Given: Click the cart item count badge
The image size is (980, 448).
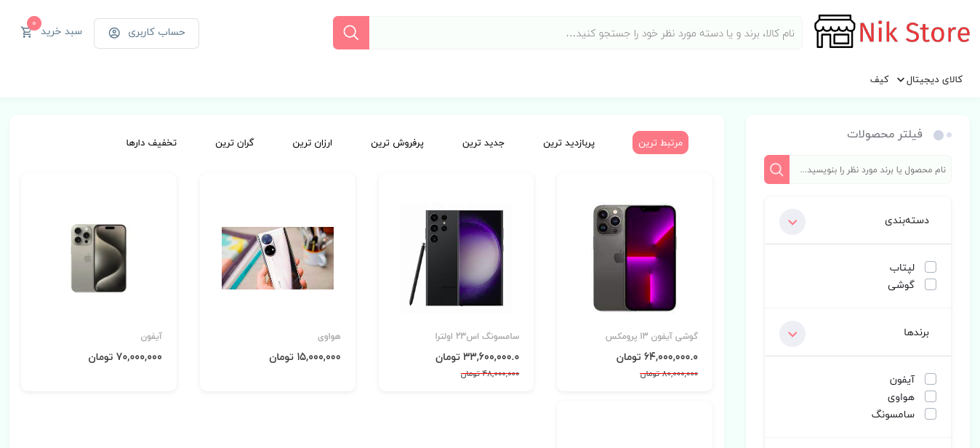Looking at the screenshot, I should click(x=34, y=23).
